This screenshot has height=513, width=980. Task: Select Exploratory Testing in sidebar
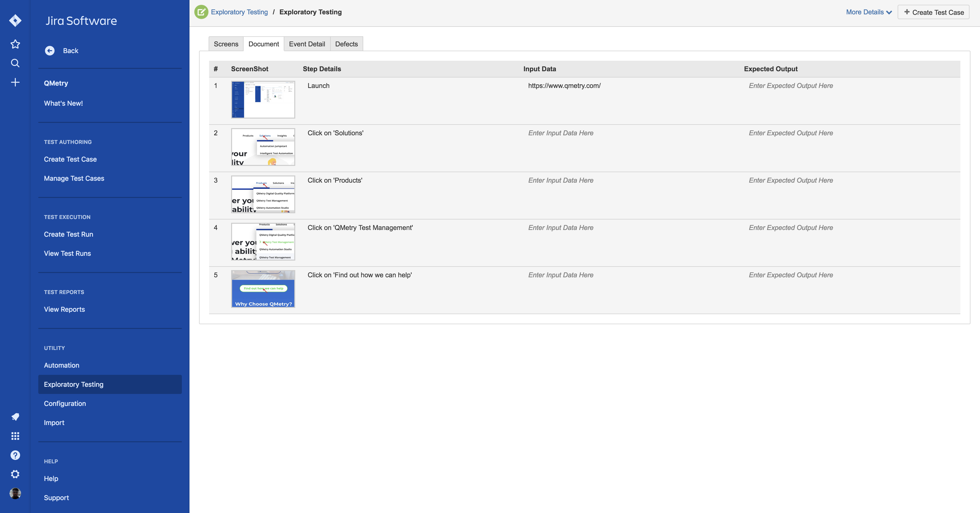click(x=110, y=385)
